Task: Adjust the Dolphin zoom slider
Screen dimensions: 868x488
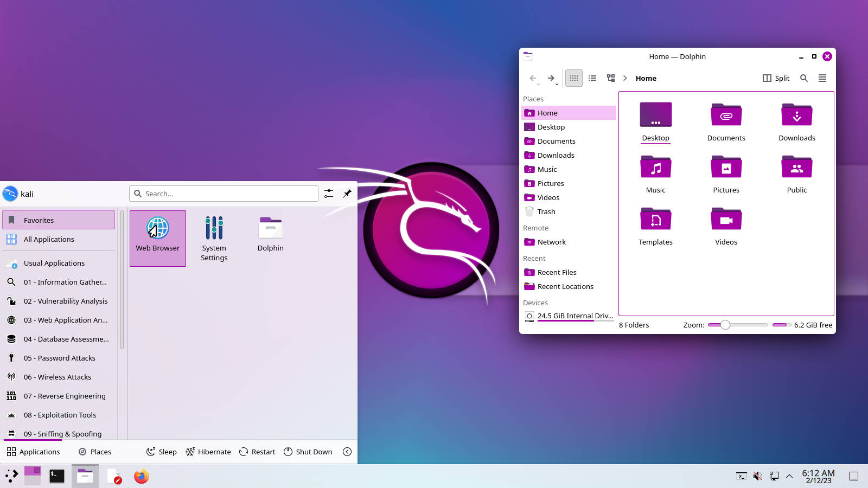Action: pos(725,325)
